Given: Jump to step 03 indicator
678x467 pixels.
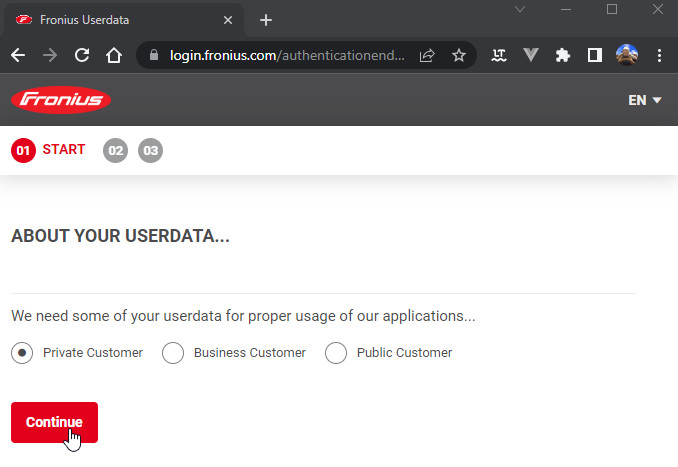Looking at the screenshot, I should click(150, 151).
